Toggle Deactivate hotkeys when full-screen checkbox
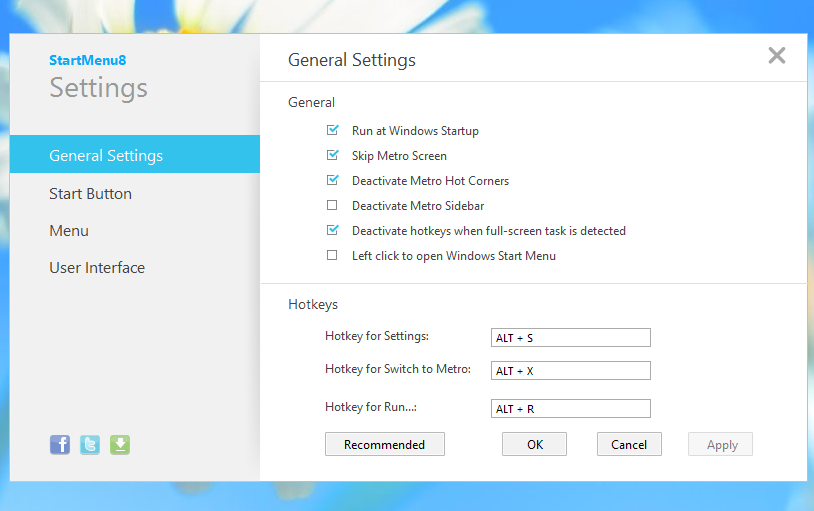Viewport: 814px width, 511px height. [332, 231]
